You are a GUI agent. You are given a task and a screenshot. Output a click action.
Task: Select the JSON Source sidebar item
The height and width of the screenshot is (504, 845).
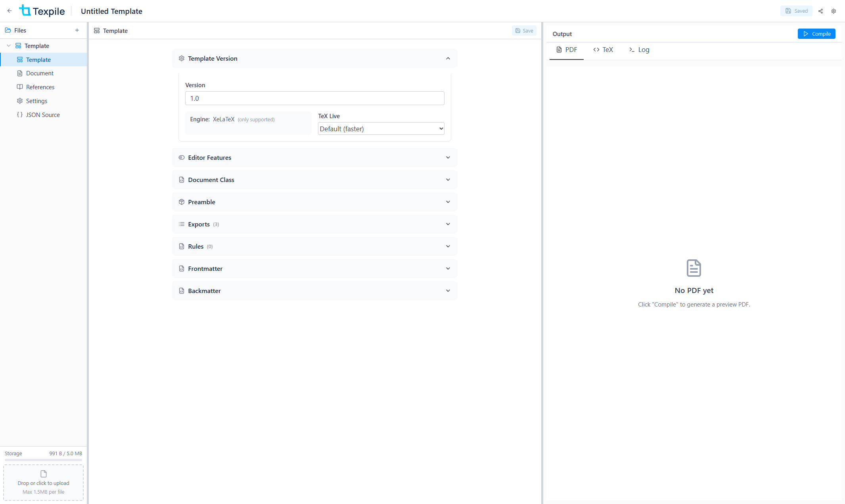pyautogui.click(x=42, y=115)
